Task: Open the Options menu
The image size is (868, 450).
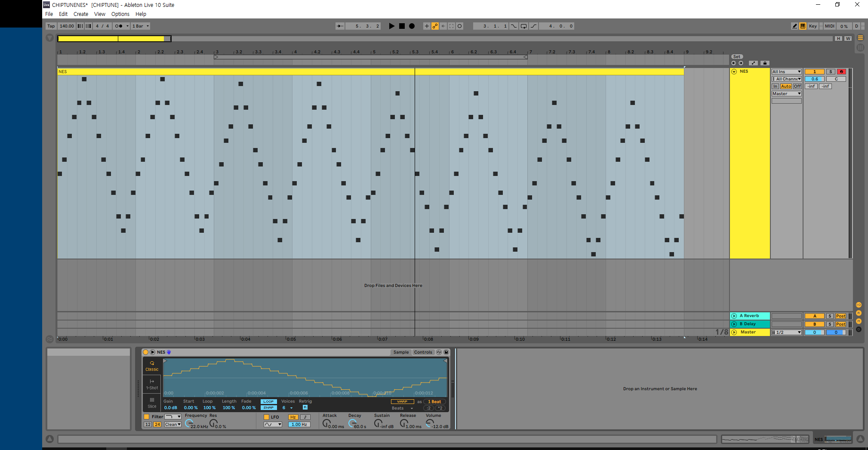Action: (x=120, y=14)
